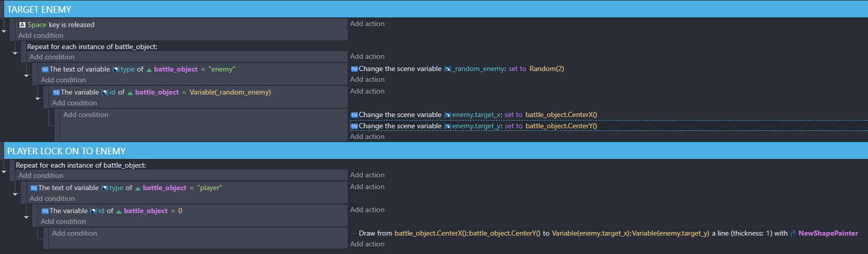Add action to type equals "player" event

(367, 187)
